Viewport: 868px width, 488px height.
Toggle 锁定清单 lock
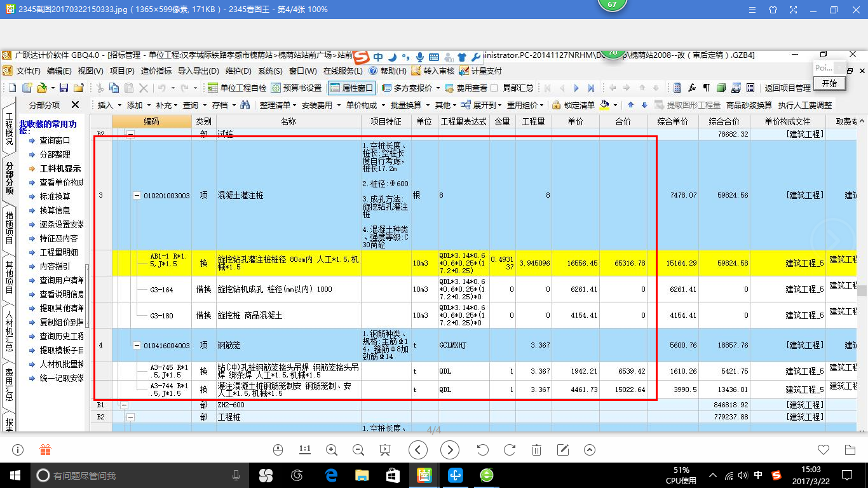pyautogui.click(x=573, y=105)
